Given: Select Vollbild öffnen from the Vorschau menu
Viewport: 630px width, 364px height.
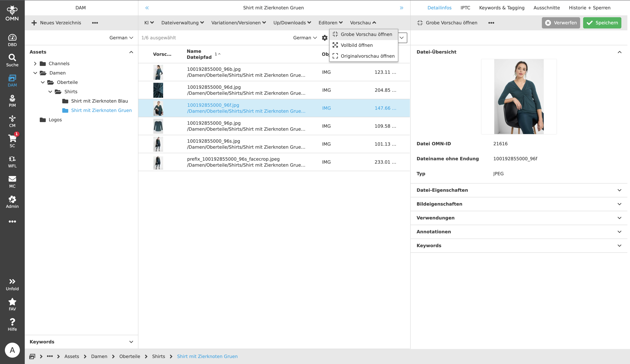Looking at the screenshot, I should pos(356,45).
